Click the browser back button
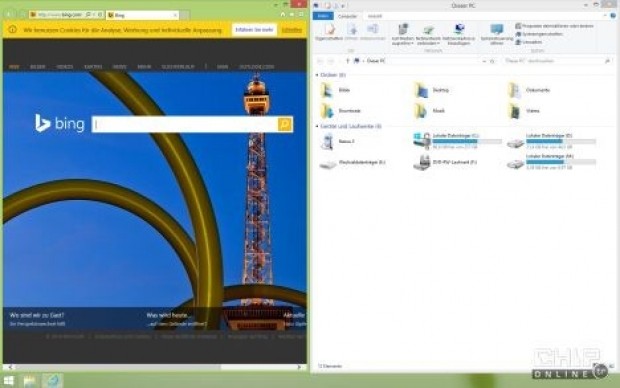Screen dimensions: 620x388 point(9,15)
